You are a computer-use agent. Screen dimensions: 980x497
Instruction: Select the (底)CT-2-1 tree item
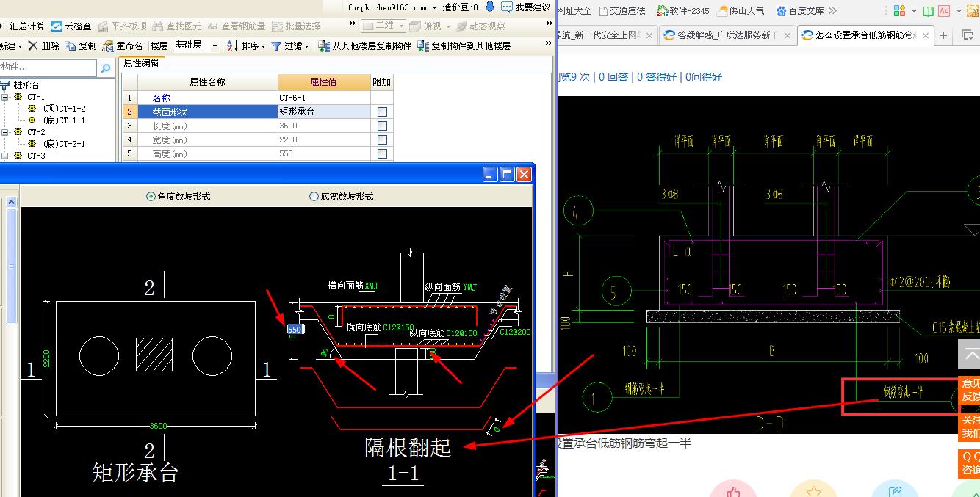pos(64,144)
